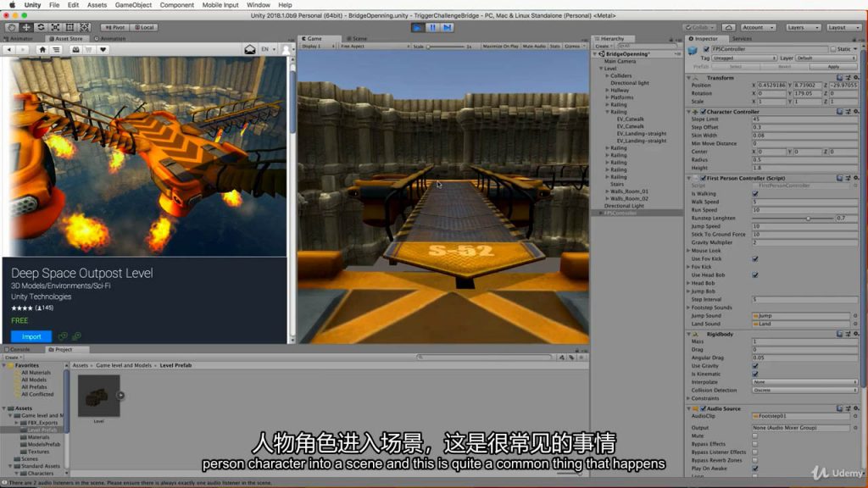Open the Asset Store shopping cart

(88, 50)
